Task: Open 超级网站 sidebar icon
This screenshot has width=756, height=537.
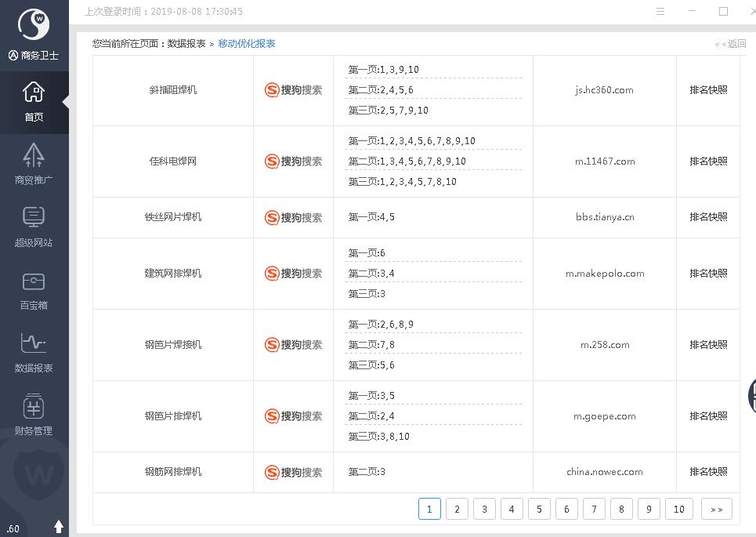Action: (x=34, y=226)
